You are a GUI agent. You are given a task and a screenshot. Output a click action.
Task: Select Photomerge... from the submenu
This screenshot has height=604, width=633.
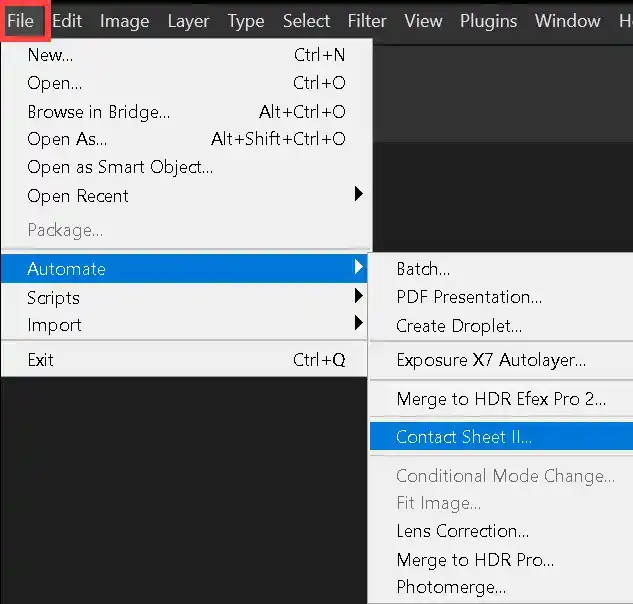tap(451, 587)
